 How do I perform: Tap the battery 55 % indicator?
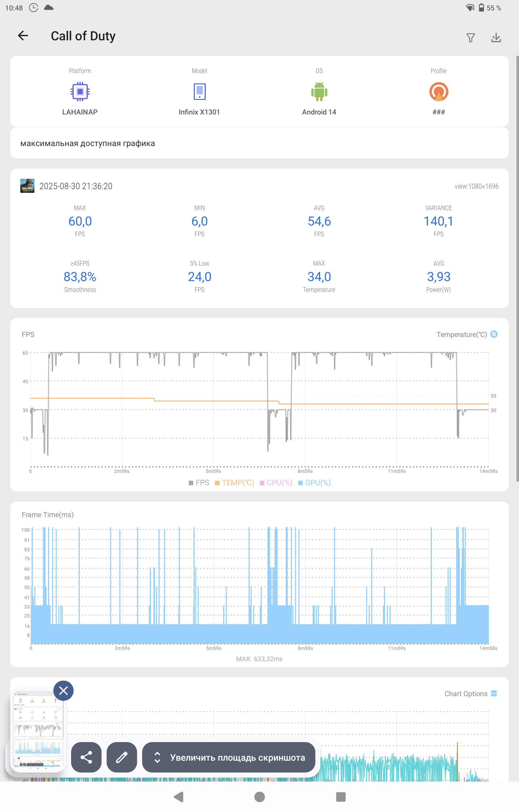(490, 8)
